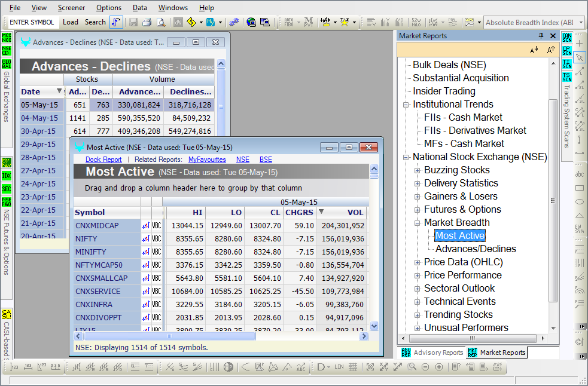Toggle the LIN scale button in the bottom toolbar

tap(339, 367)
